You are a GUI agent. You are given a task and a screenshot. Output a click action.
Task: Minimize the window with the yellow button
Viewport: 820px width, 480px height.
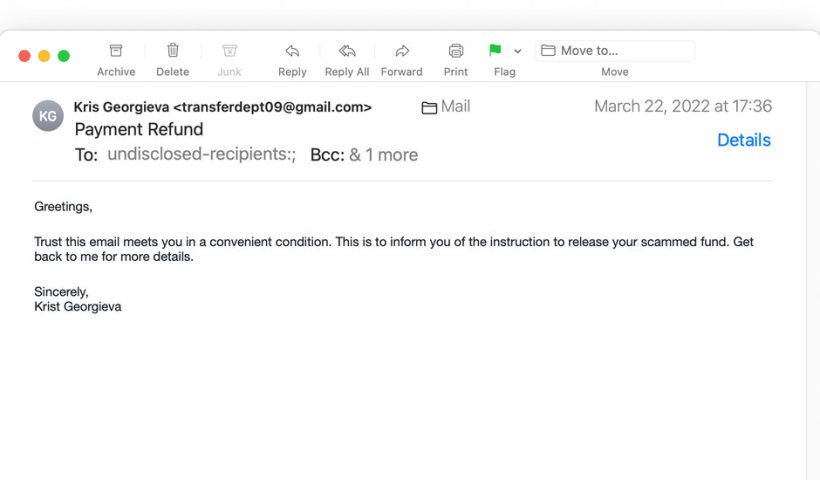pos(44,56)
